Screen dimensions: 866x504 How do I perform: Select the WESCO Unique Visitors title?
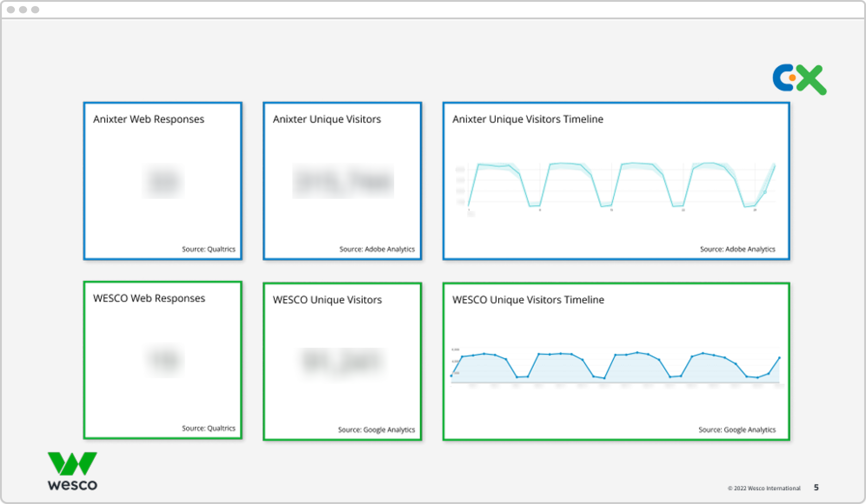tap(327, 300)
